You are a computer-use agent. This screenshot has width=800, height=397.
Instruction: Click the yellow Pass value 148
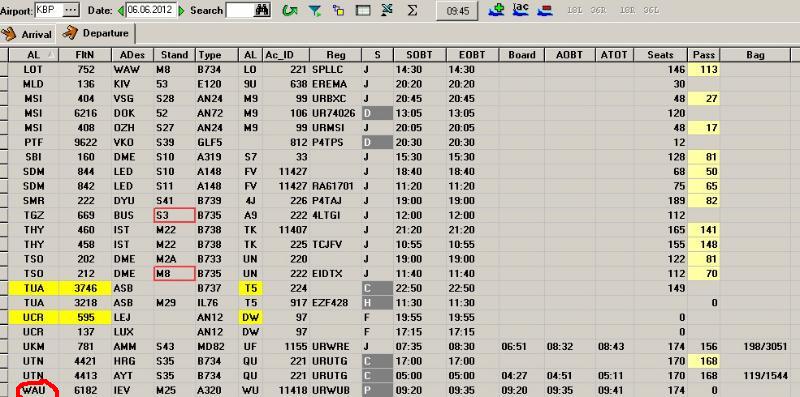[704, 244]
